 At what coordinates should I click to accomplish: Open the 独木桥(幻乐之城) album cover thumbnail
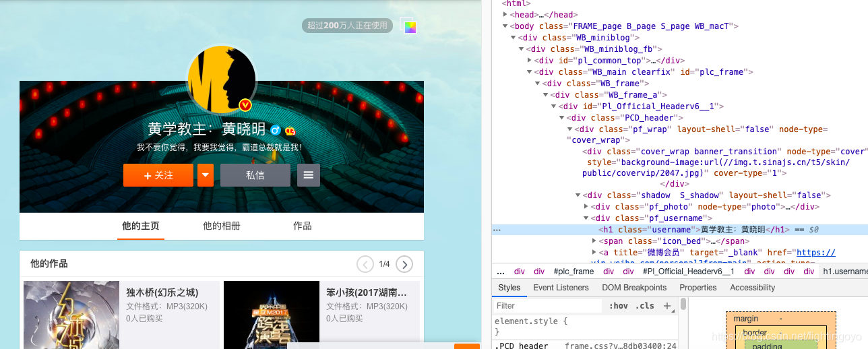[x=71, y=315]
